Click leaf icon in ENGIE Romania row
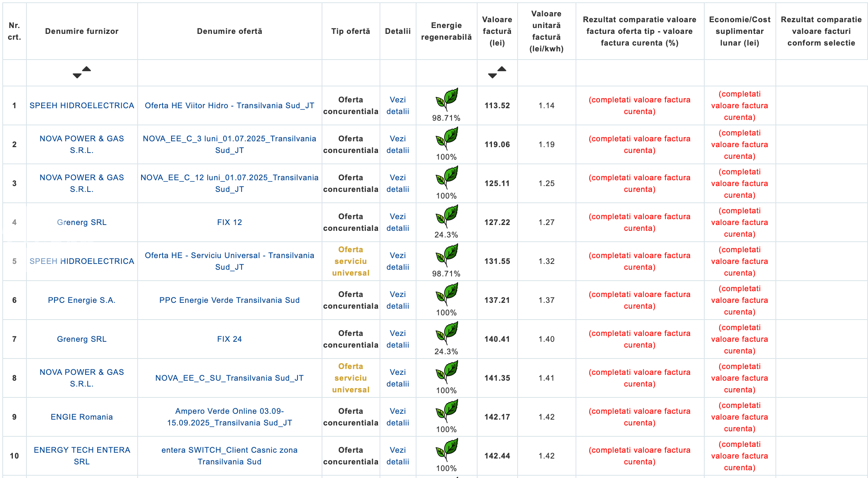 click(446, 411)
